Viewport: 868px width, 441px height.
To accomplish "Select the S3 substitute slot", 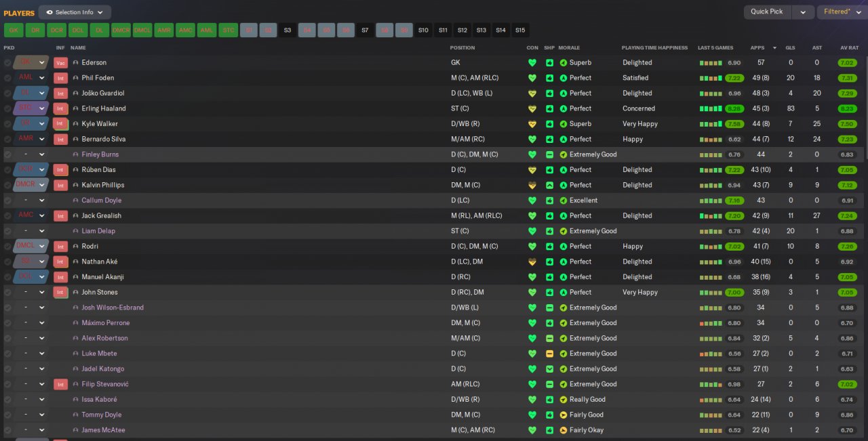I will pyautogui.click(x=288, y=30).
